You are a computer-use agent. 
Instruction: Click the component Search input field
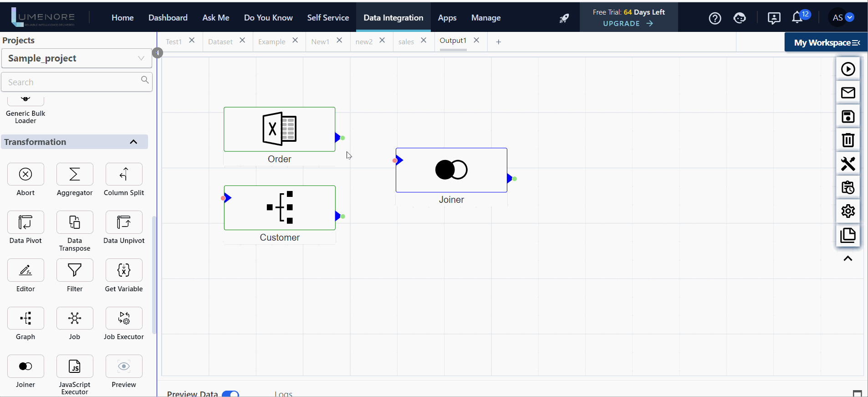click(73, 82)
